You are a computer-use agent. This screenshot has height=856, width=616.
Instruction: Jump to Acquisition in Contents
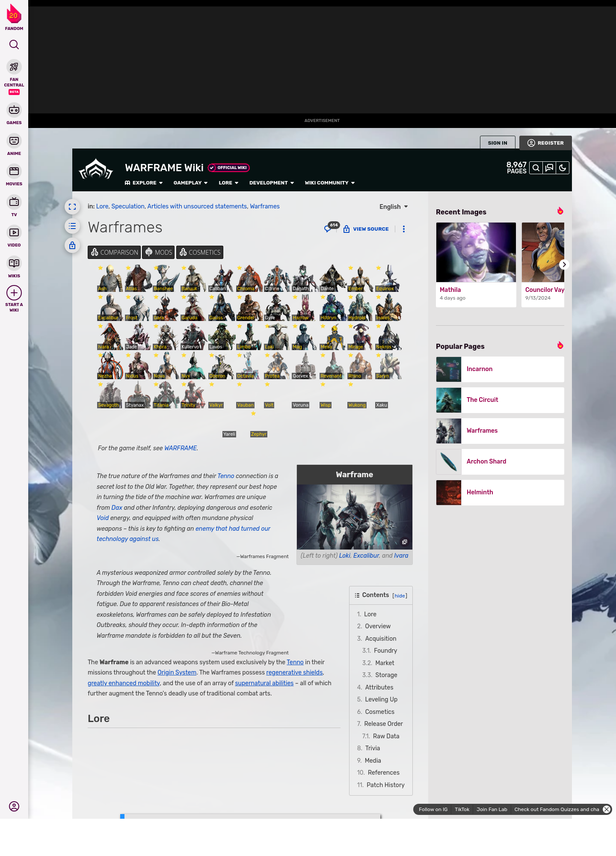click(x=381, y=639)
